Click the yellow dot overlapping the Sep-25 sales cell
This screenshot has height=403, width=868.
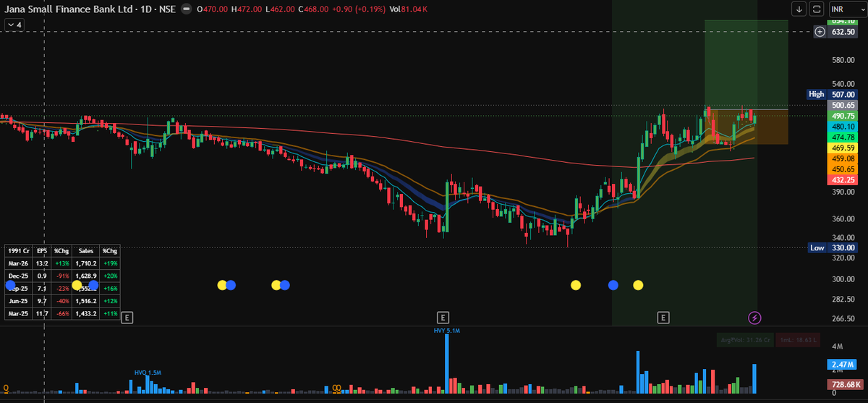[77, 285]
